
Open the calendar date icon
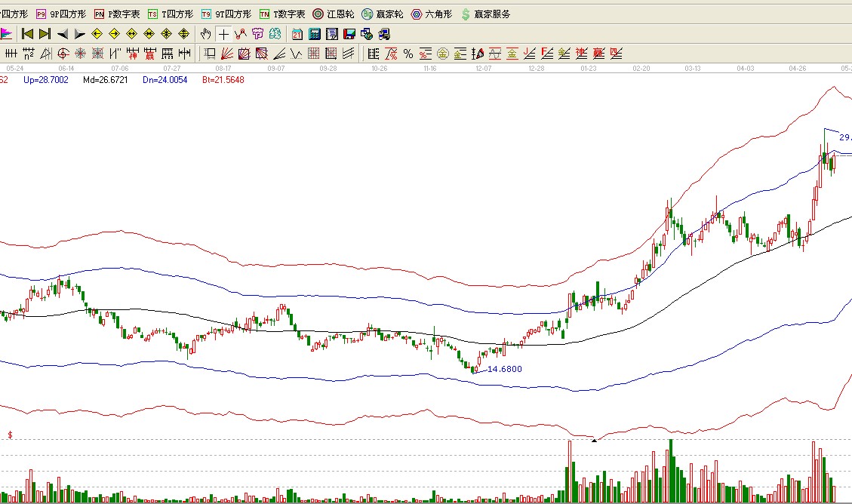[x=297, y=34]
